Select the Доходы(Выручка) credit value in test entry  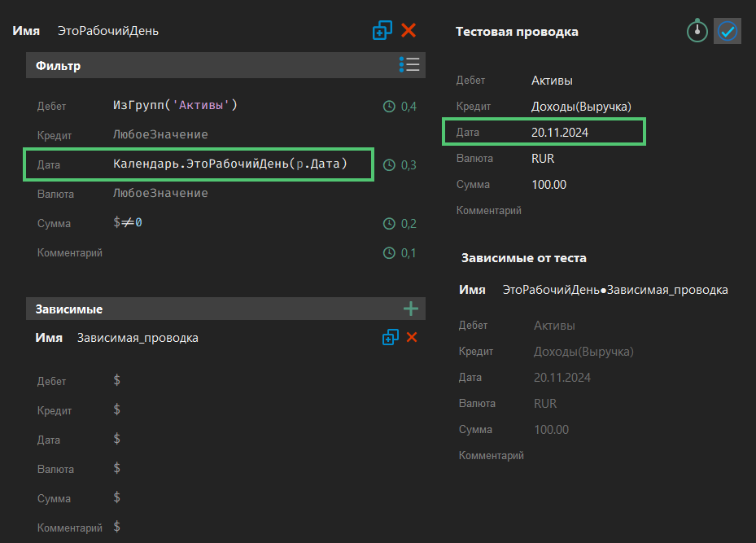click(x=581, y=107)
